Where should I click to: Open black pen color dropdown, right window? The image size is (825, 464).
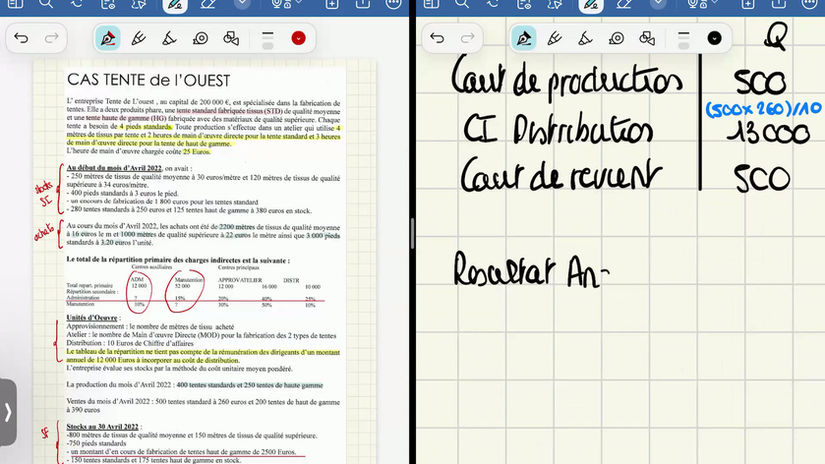click(x=714, y=38)
